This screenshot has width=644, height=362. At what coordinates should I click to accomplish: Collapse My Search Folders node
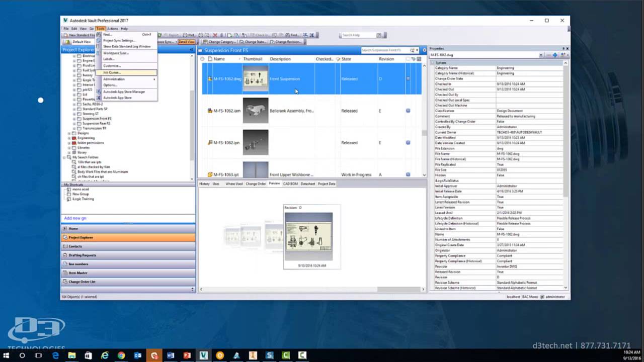64,157
